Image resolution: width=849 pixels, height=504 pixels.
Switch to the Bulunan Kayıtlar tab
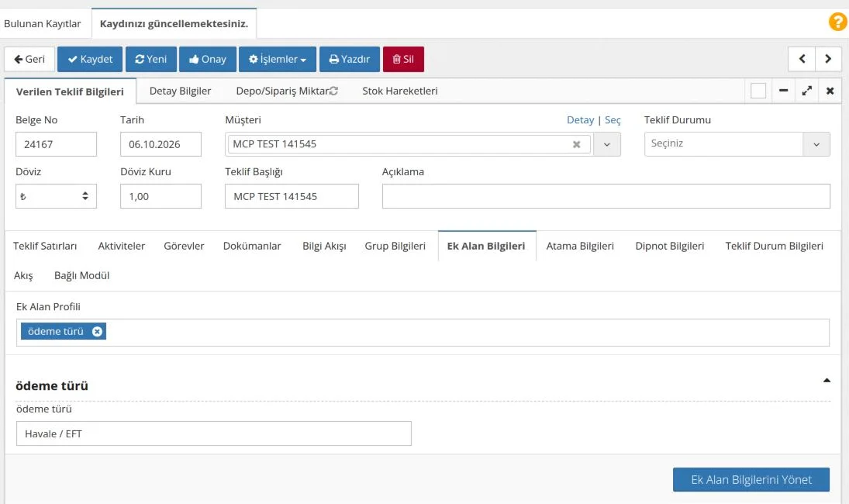[42, 24]
